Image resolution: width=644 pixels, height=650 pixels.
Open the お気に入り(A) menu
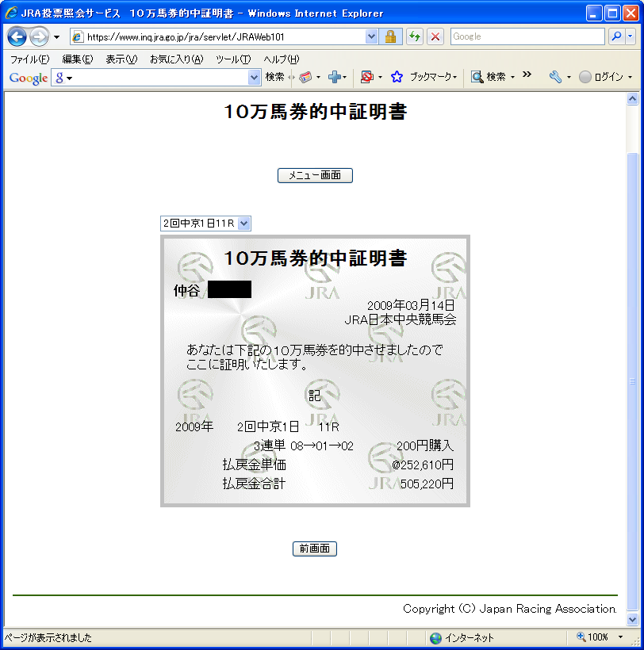tap(176, 59)
